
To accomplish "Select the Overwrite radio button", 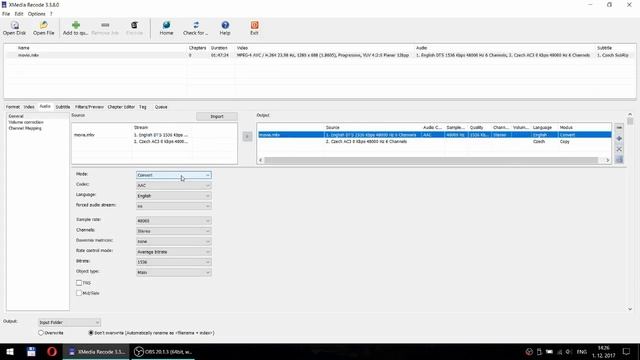I will click(41, 333).
